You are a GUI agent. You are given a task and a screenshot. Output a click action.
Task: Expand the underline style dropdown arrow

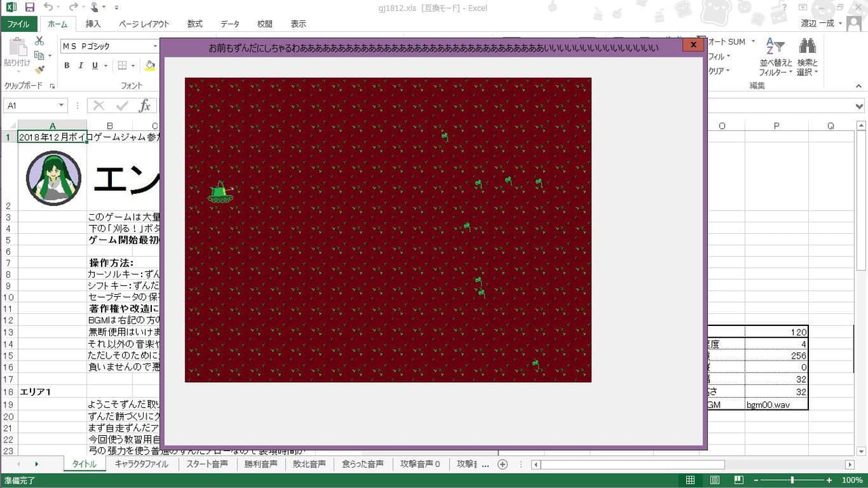[105, 66]
